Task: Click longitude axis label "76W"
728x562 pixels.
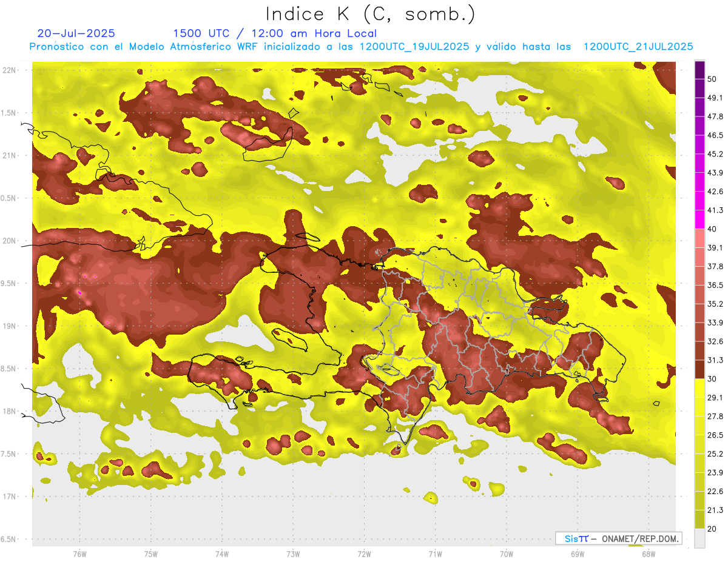Action: tap(79, 554)
